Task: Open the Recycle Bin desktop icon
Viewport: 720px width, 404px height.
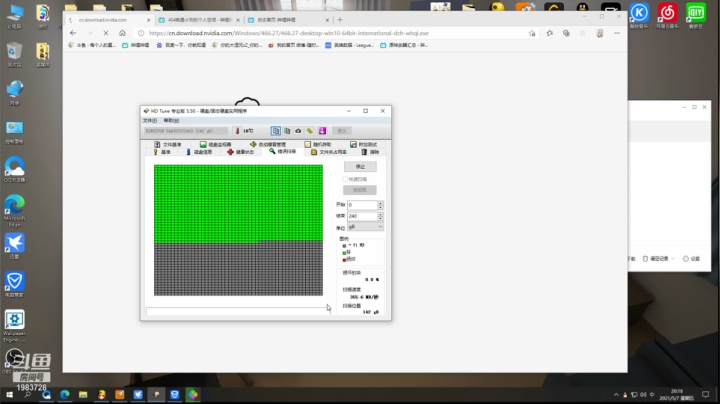Action: (x=14, y=55)
